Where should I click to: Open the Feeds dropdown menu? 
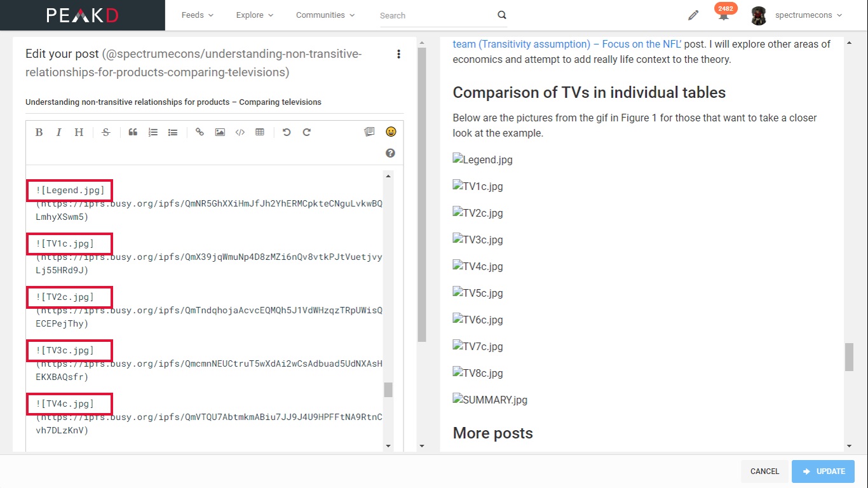tap(197, 15)
